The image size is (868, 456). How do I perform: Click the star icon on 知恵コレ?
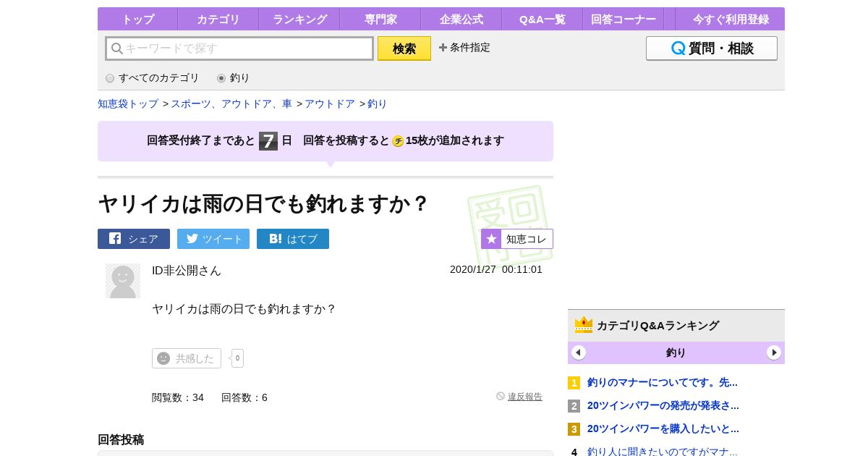coord(491,239)
